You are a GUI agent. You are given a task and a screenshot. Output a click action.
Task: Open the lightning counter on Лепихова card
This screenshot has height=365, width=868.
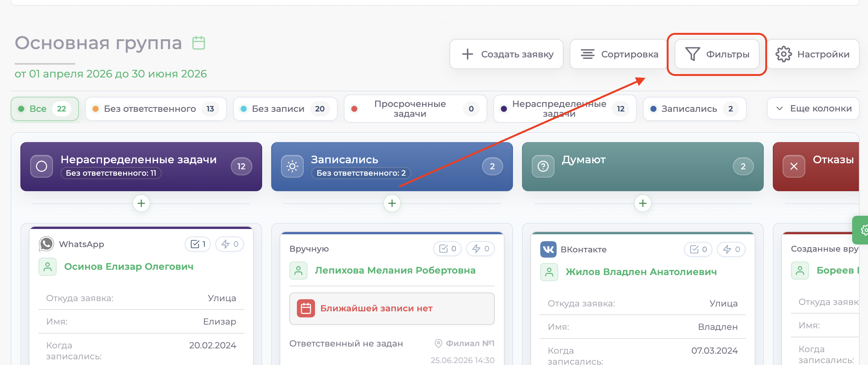coord(480,249)
